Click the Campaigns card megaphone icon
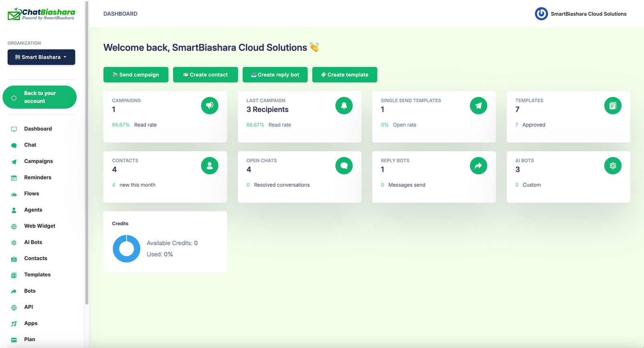 point(210,106)
